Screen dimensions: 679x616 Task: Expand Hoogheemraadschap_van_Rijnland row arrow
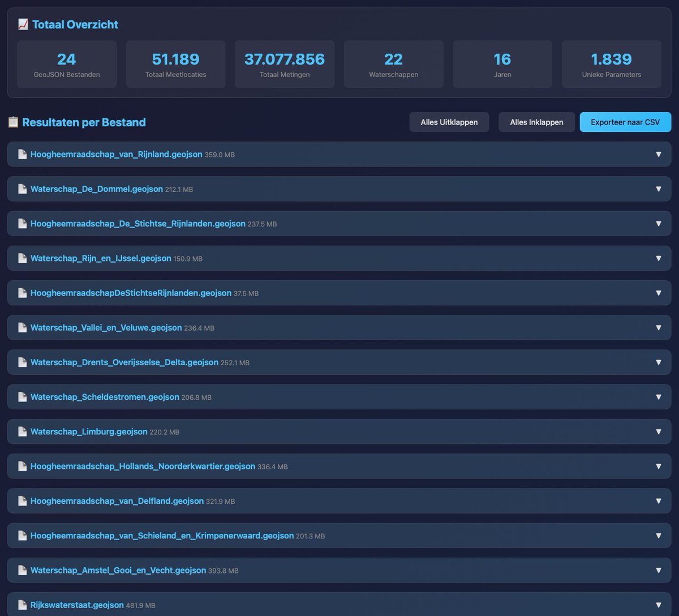coord(658,154)
